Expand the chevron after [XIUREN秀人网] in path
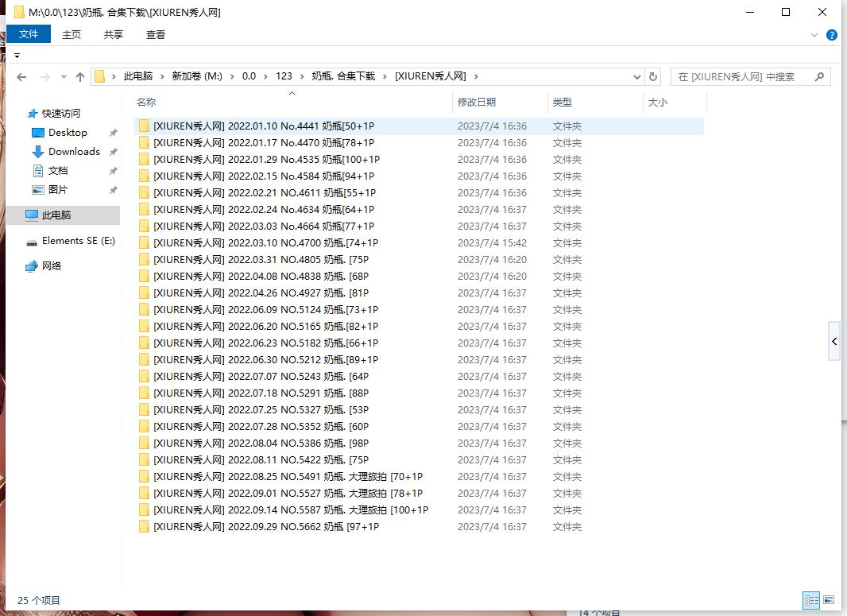 click(x=476, y=77)
